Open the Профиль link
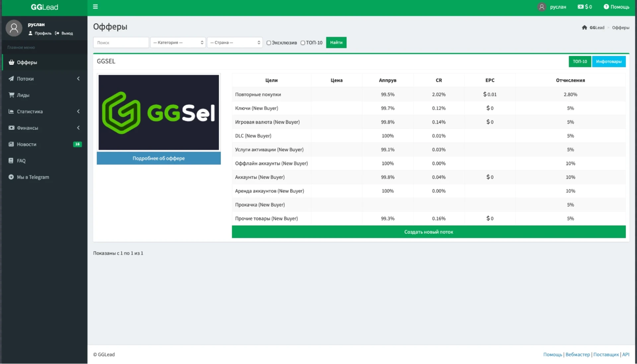637x364 pixels. click(40, 33)
